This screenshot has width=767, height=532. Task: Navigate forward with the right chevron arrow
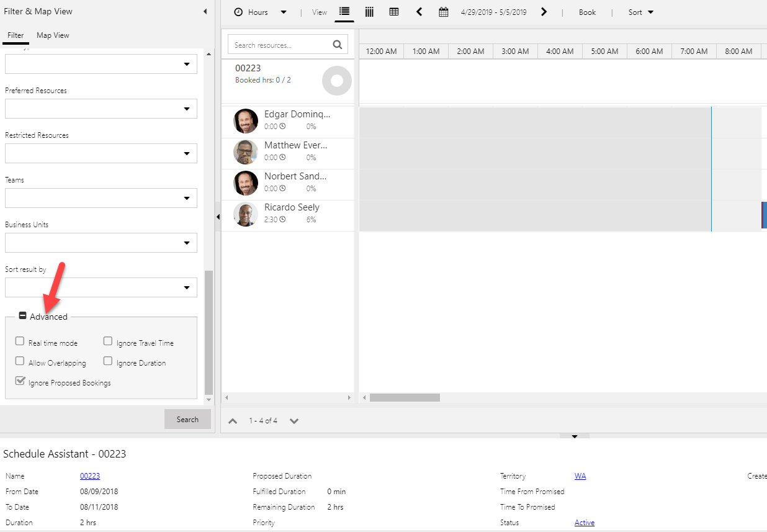[544, 12]
